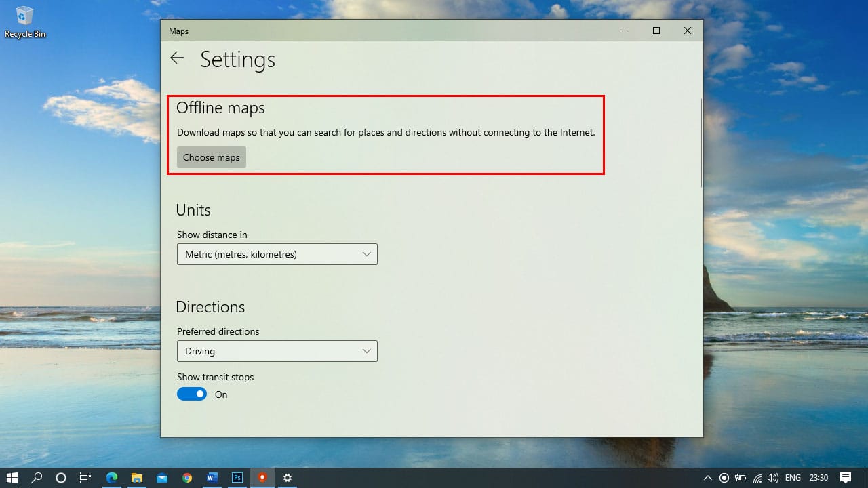
Task: Click the taskbar search magnifier icon
Action: pyautogui.click(x=37, y=478)
